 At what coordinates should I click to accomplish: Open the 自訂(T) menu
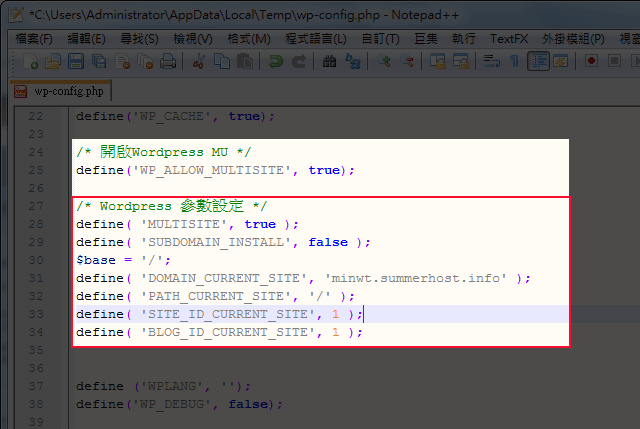coord(380,39)
